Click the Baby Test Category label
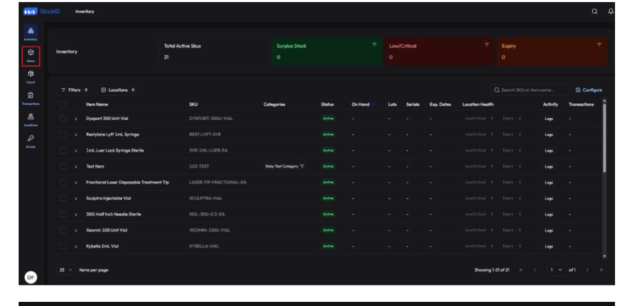This screenshot has width=644, height=306. [282, 166]
